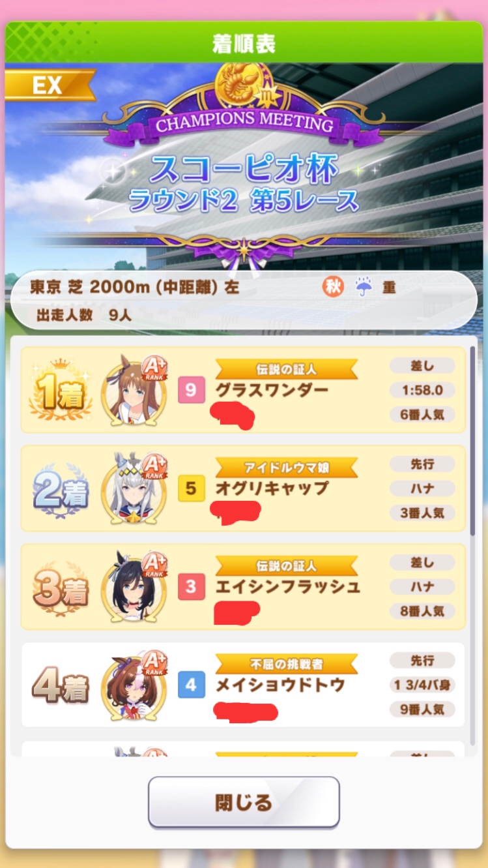Click the rainy weather umbrella icon

pyautogui.click(x=364, y=287)
